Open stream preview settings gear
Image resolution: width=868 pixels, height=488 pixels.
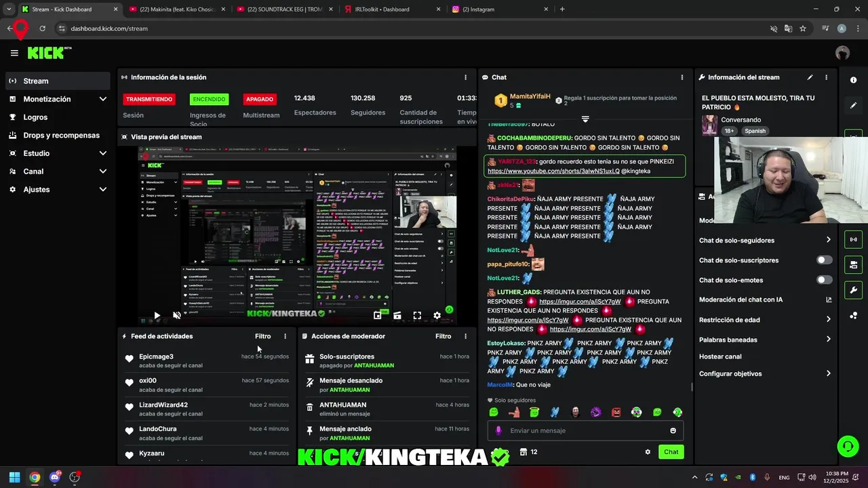(437, 315)
